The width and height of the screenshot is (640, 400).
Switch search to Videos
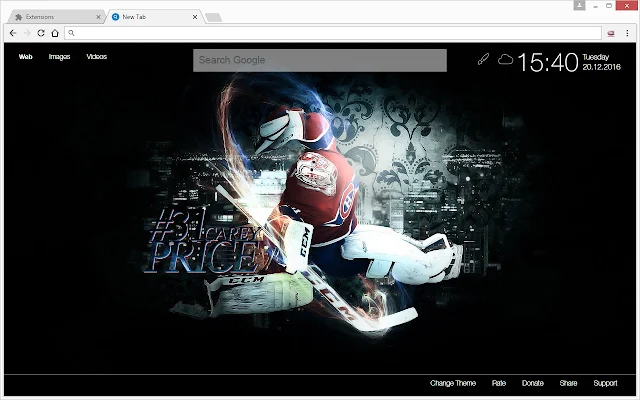97,57
